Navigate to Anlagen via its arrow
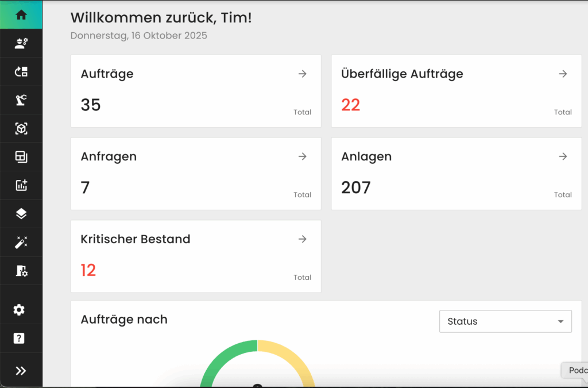 (563, 156)
